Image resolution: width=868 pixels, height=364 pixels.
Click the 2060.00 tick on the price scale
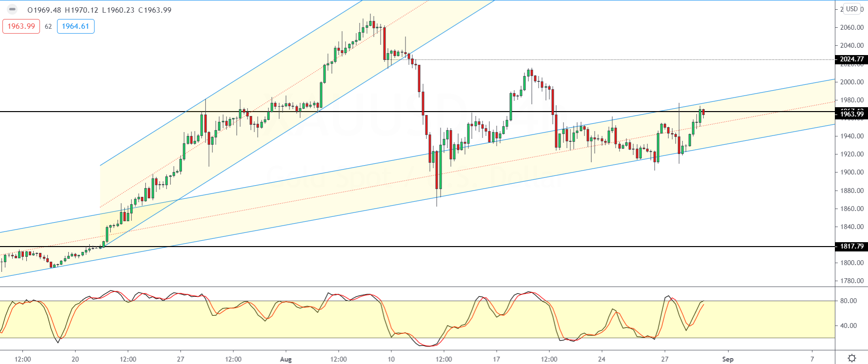(851, 27)
